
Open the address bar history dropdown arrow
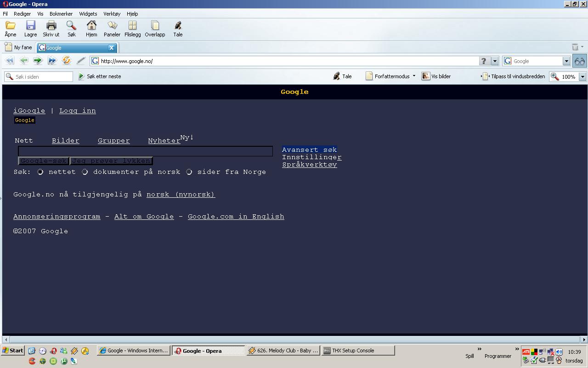click(495, 61)
